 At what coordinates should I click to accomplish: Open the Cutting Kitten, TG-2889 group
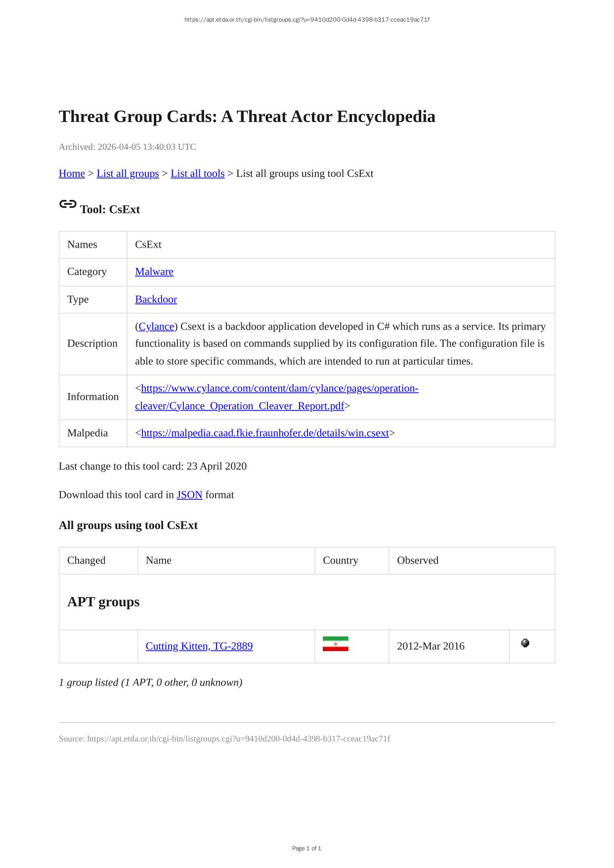(x=199, y=646)
